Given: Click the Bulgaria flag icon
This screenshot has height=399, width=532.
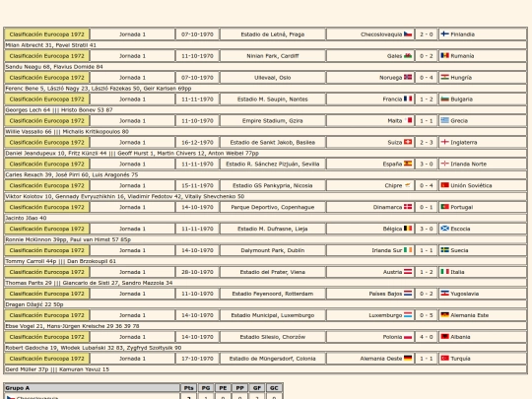Looking at the screenshot, I should [444, 99].
